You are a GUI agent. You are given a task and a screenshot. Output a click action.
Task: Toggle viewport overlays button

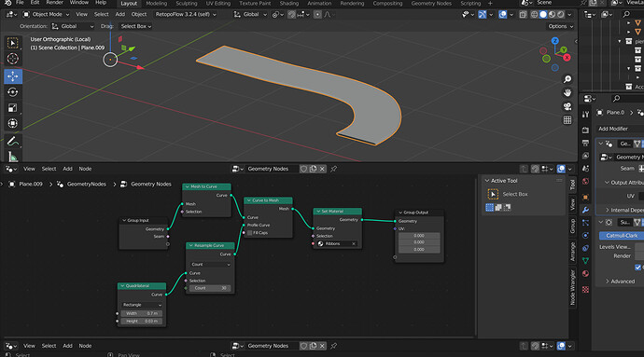[503, 14]
